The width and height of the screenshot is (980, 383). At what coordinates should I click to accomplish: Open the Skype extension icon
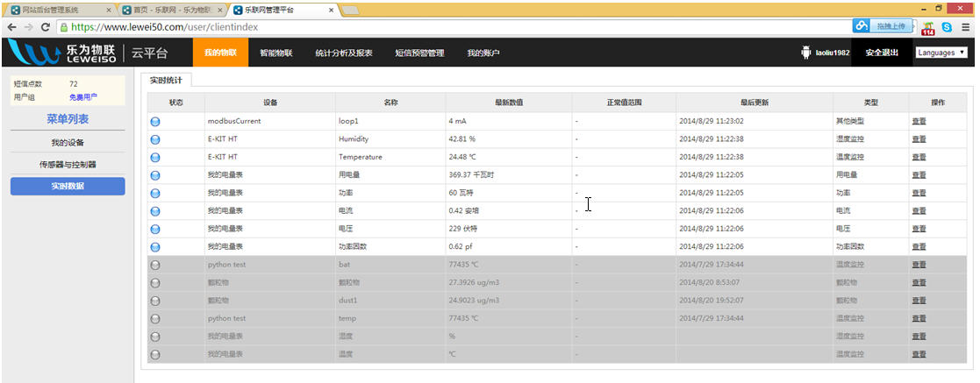tap(947, 27)
